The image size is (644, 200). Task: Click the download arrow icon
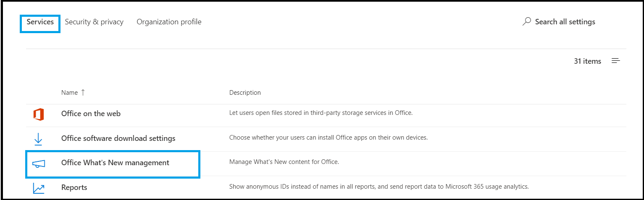pyautogui.click(x=38, y=139)
